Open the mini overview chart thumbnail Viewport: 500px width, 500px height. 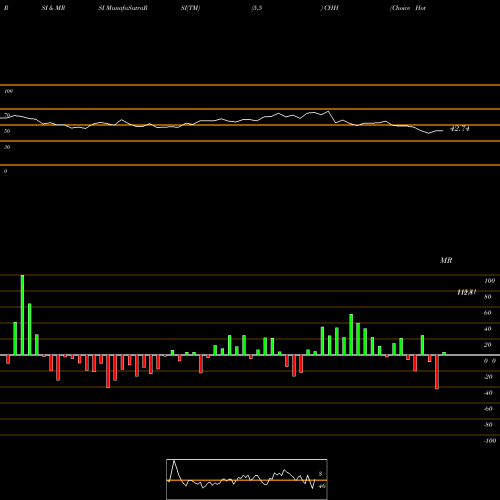pyautogui.click(x=247, y=479)
